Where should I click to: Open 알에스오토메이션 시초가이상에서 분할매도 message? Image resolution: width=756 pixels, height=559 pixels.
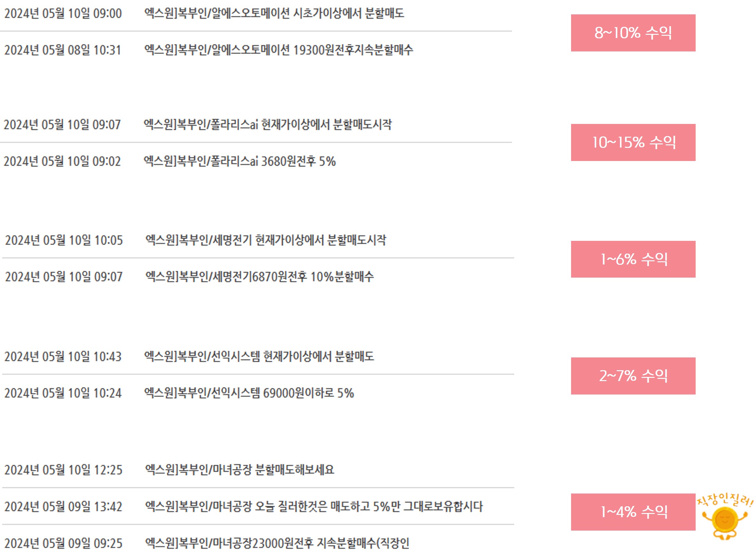(x=274, y=13)
